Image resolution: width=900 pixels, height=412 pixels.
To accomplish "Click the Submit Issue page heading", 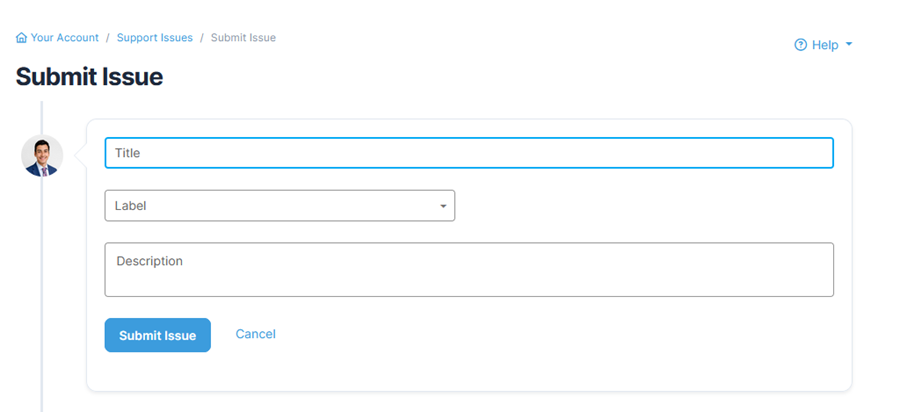I will (x=90, y=77).
